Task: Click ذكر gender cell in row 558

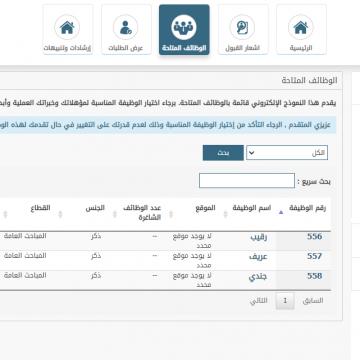Action: 96,275
